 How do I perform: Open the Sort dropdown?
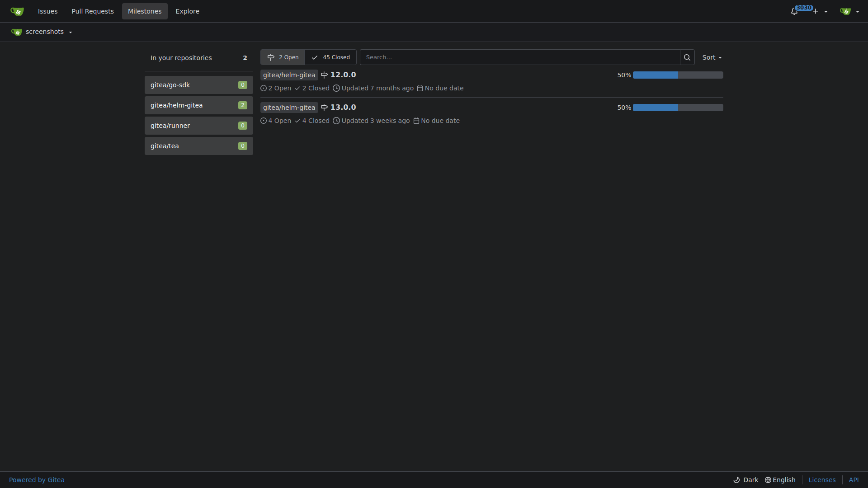712,57
